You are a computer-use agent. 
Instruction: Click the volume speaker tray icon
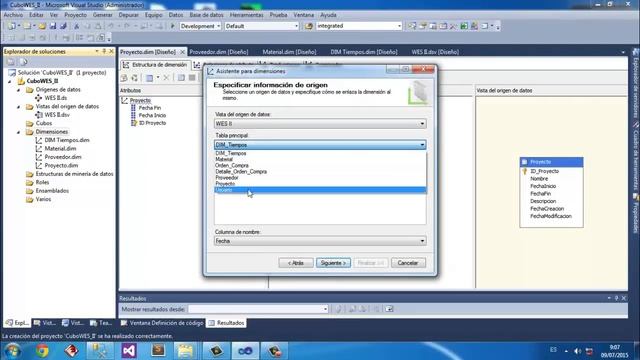577,351
